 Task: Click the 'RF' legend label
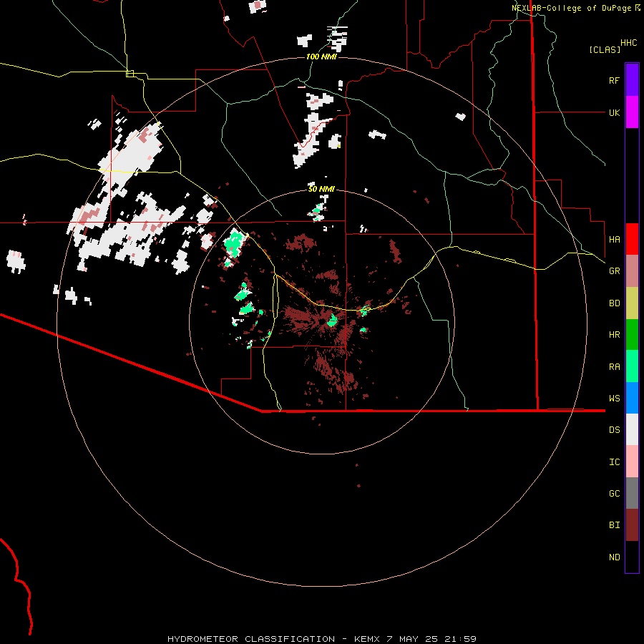(614, 80)
